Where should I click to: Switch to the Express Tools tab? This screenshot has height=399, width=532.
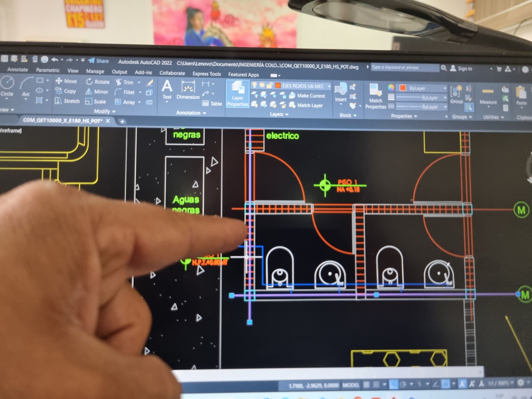pyautogui.click(x=207, y=74)
